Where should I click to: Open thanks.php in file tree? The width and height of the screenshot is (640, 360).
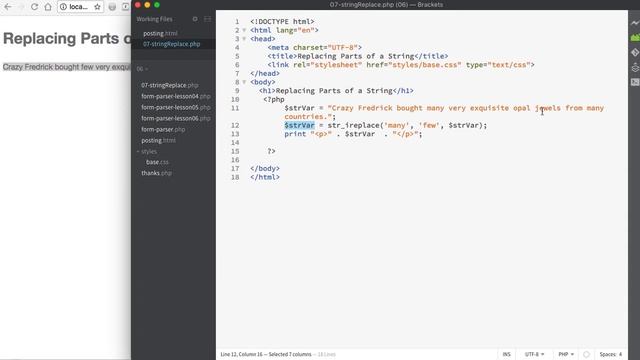click(x=156, y=173)
